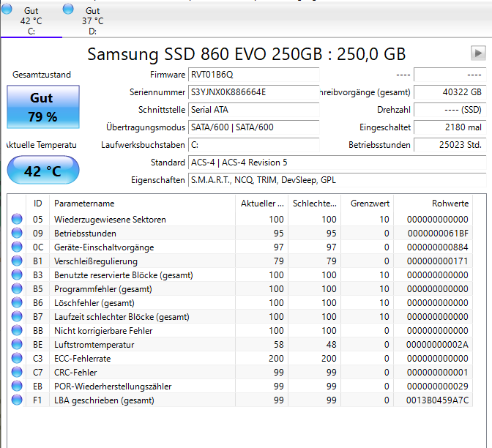Viewport: 492px width, 448px height.
Task: Click the status orb of row B5 Programmfehler
Action: click(17, 288)
